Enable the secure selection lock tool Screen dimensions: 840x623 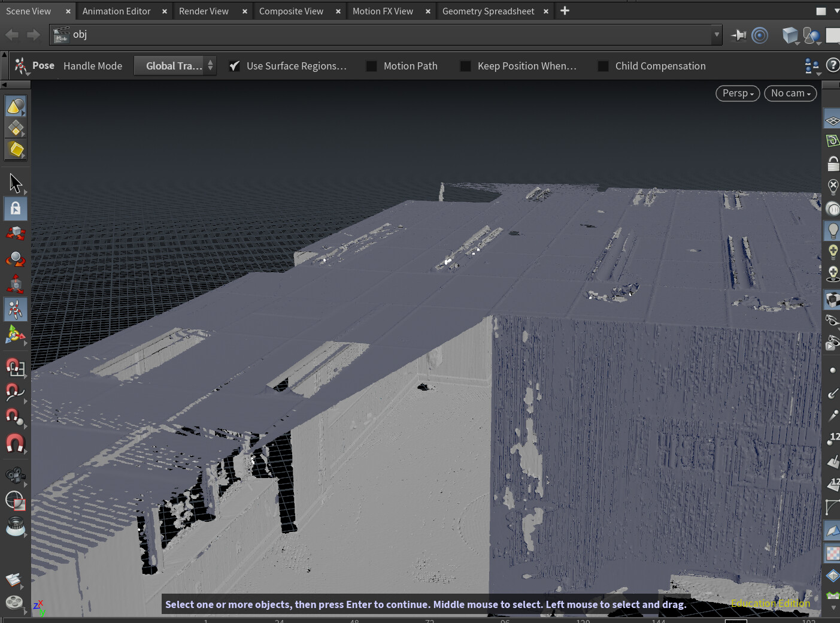14,208
